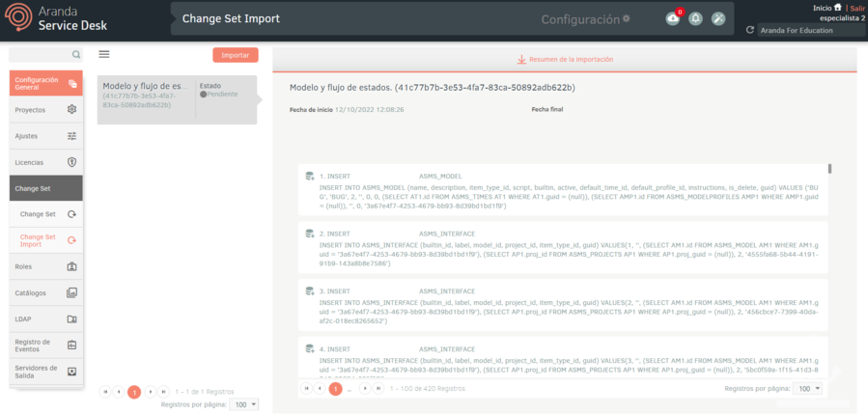
Task: Click the Configuración gear icon
Action: [x=626, y=18]
